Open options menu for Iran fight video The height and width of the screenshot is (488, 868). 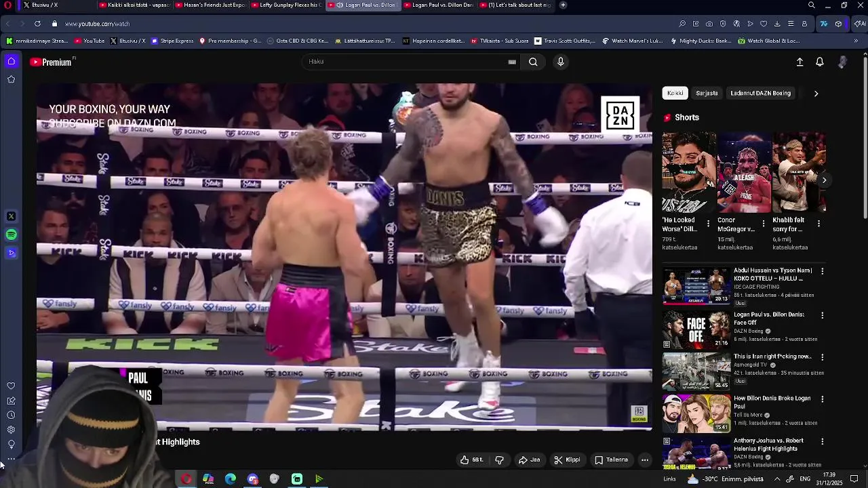point(823,357)
